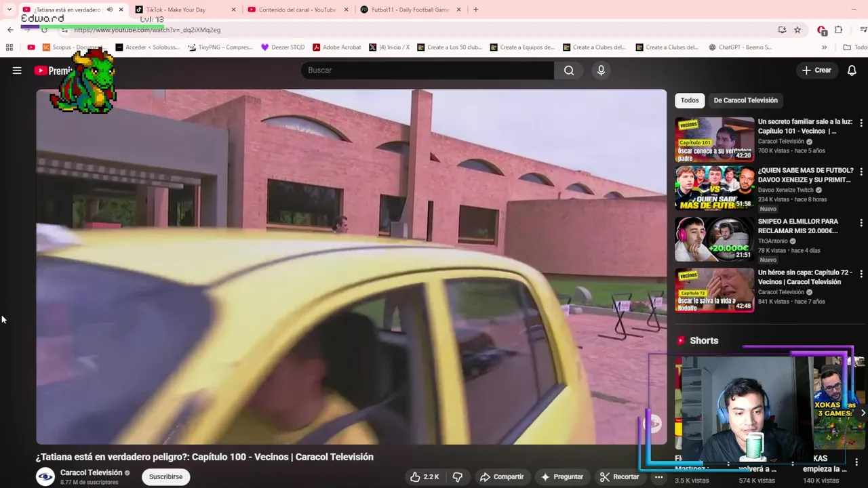The height and width of the screenshot is (488, 868).
Task: Open the ChatGPT Beemo bookmark
Action: 740,47
